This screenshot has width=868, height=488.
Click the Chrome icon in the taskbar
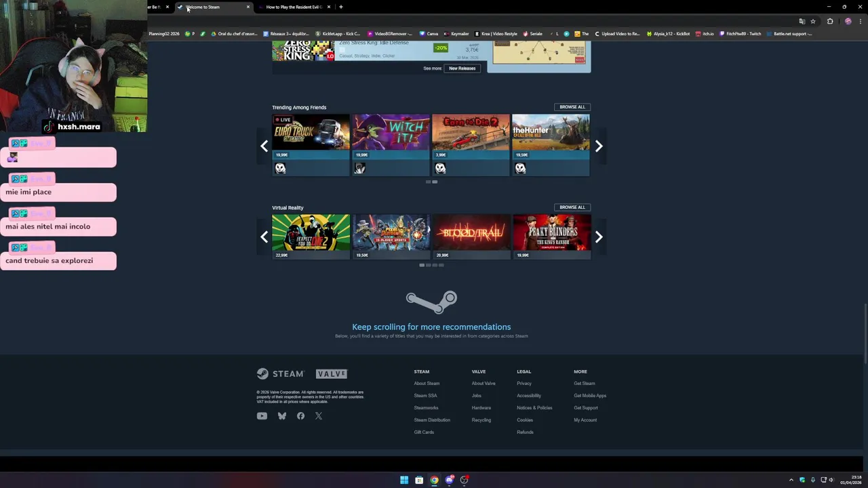coord(434,480)
